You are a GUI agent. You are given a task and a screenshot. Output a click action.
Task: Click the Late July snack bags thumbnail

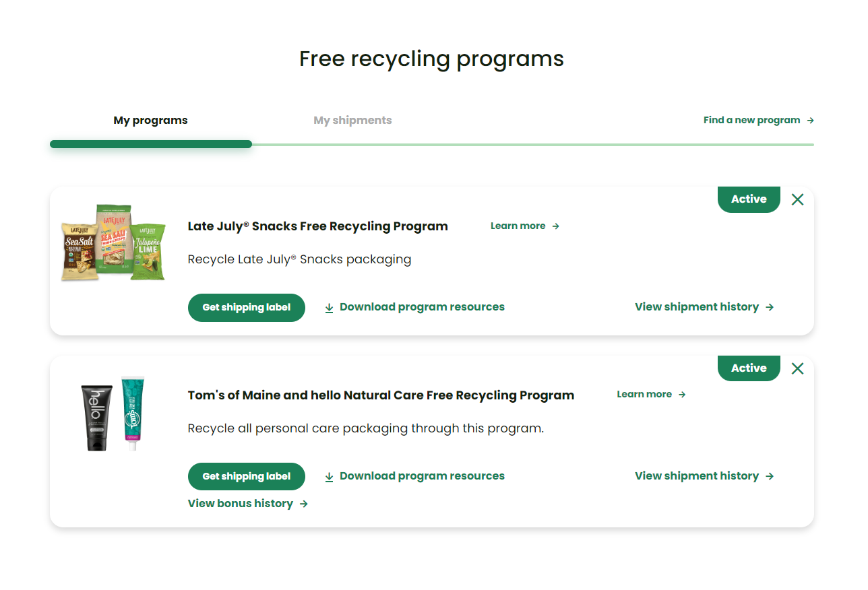(113, 243)
